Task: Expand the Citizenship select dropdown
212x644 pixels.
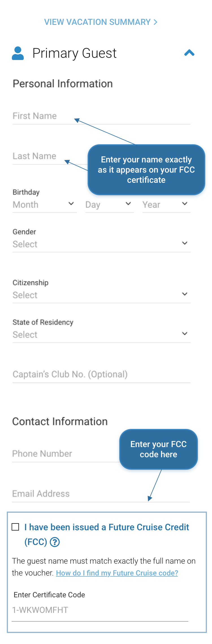Action: coord(101,295)
